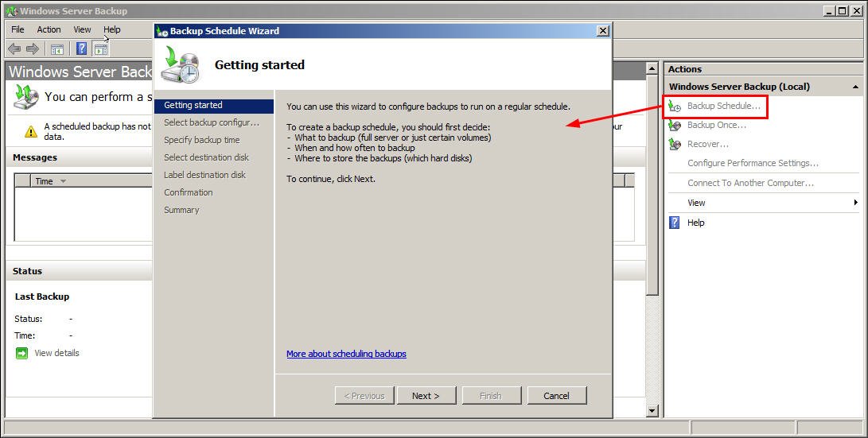The image size is (868, 438).
Task: Click the main pane scroll down arrow
Action: tap(652, 410)
